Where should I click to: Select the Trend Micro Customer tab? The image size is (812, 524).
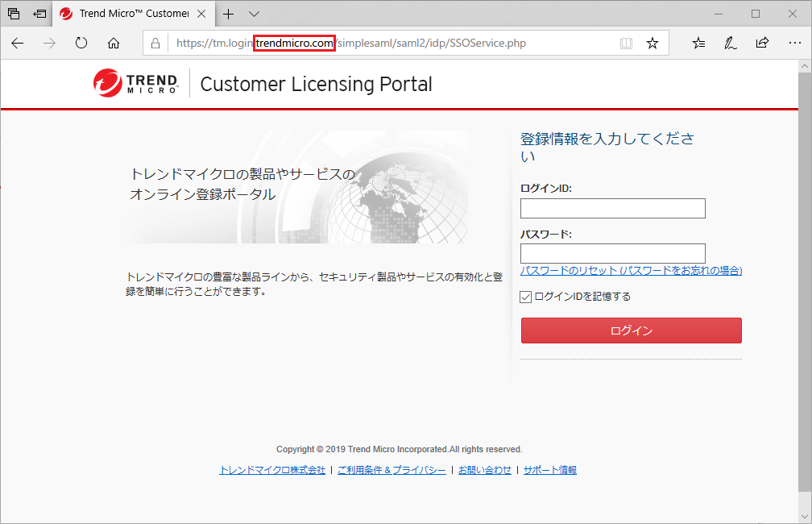pos(133,14)
